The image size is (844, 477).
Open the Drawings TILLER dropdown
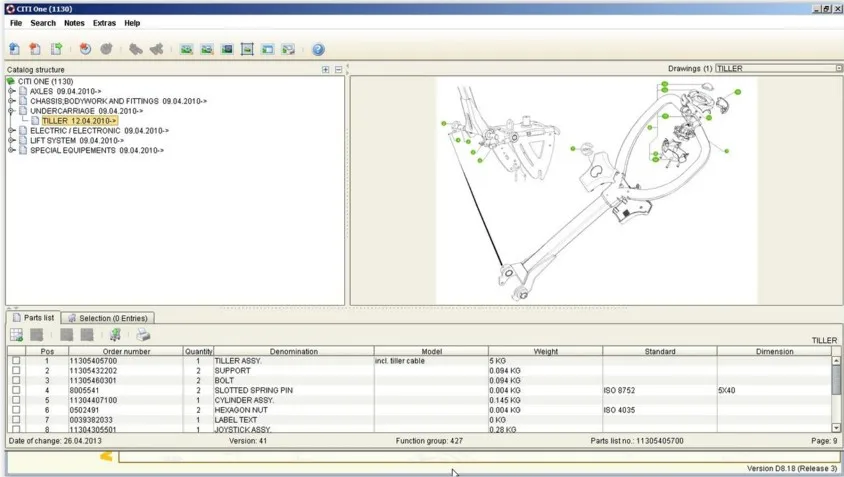pos(839,68)
